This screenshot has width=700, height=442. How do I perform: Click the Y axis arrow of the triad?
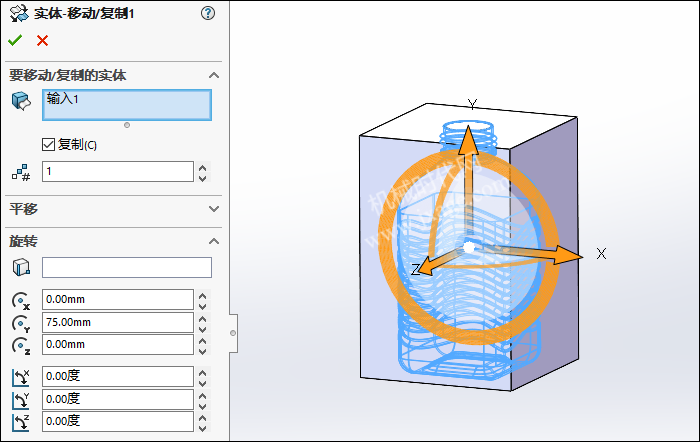click(468, 141)
